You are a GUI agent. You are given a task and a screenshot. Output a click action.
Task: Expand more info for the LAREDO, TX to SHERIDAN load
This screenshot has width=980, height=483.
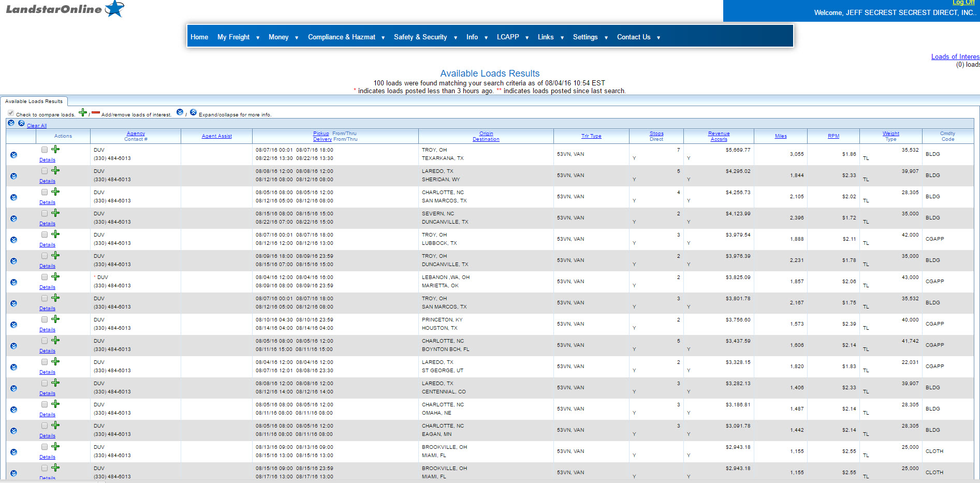pyautogui.click(x=13, y=175)
